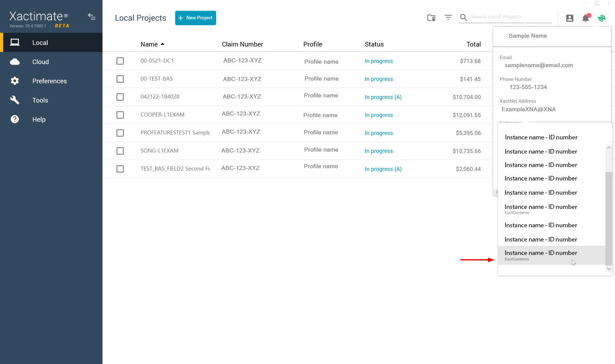This screenshot has height=364, width=615.
Task: Check the COOPER-L1EXAM row checkbox
Action: [120, 115]
